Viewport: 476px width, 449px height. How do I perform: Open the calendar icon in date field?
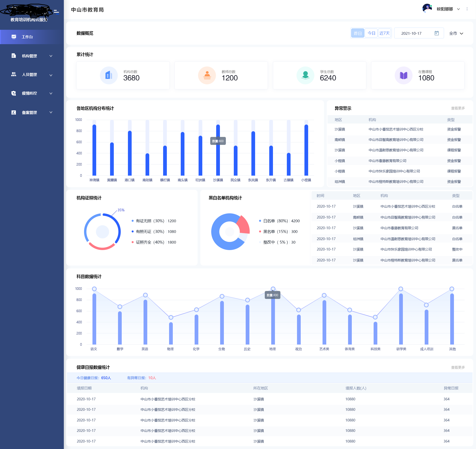click(437, 33)
